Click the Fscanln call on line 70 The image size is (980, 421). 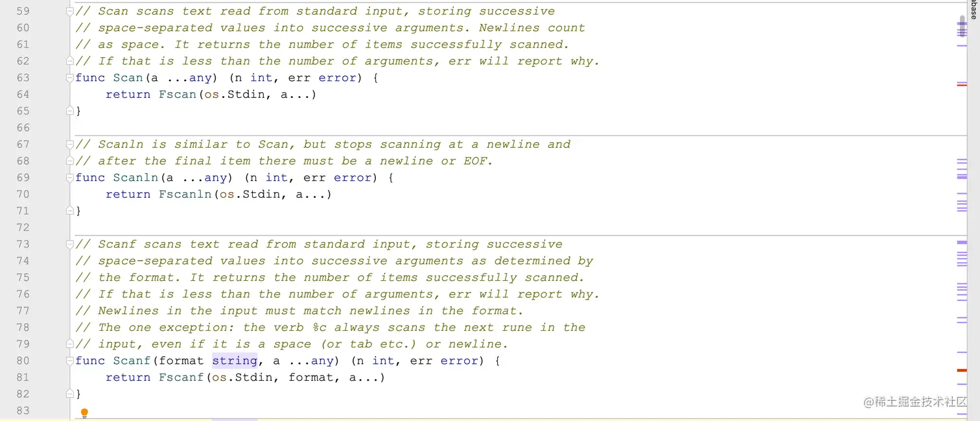(x=185, y=195)
